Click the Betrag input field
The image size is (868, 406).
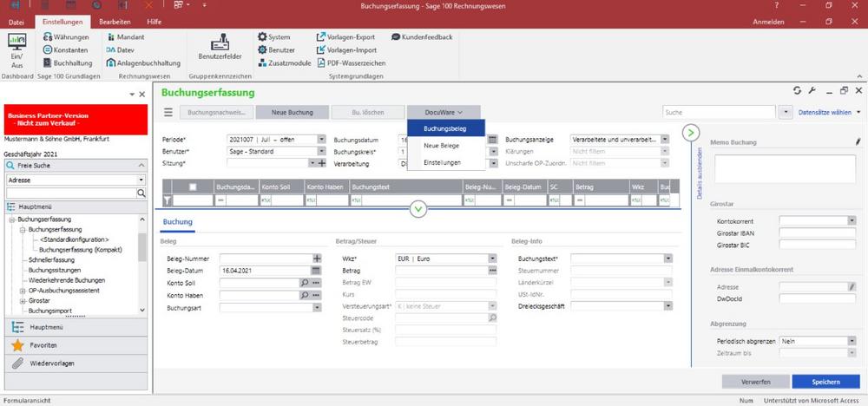coord(441,271)
